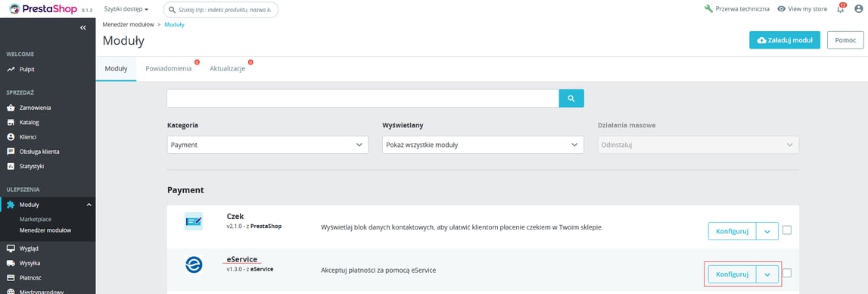Viewport: 868px width, 294px height.
Task: Switch to the Moduły tab
Action: coord(117,69)
